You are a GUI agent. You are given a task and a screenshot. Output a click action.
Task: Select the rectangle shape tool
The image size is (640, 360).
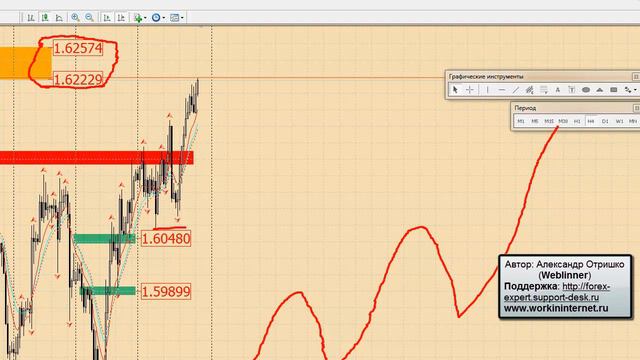coord(613,90)
